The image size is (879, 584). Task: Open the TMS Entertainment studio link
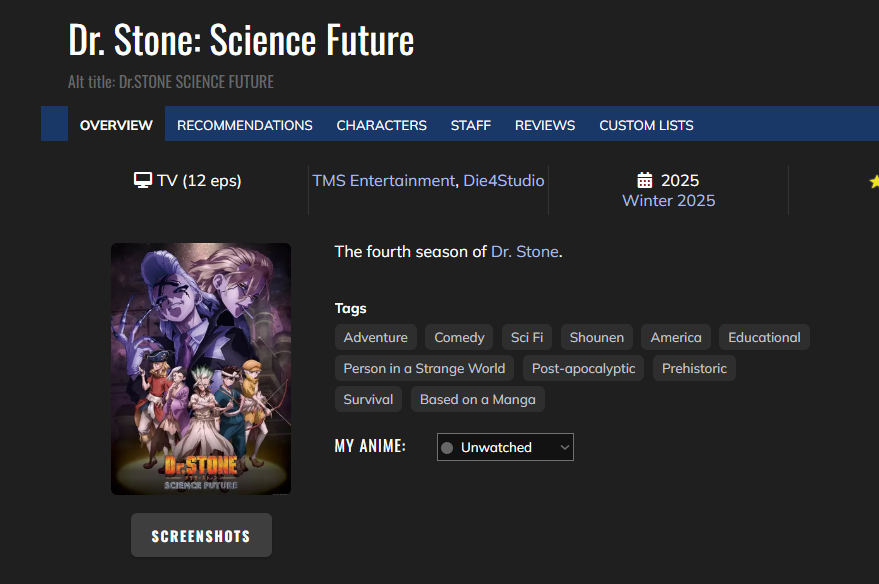[383, 180]
